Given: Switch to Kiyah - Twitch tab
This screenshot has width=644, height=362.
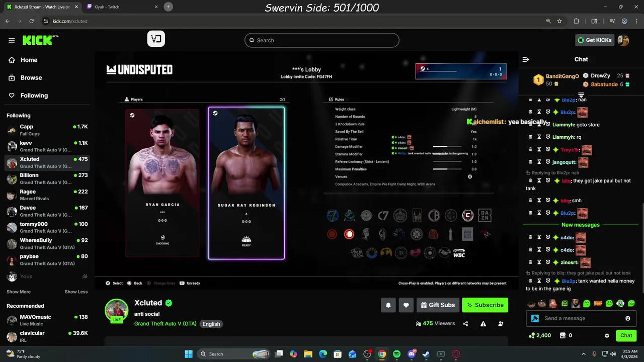Looking at the screenshot, I should pyautogui.click(x=121, y=7).
